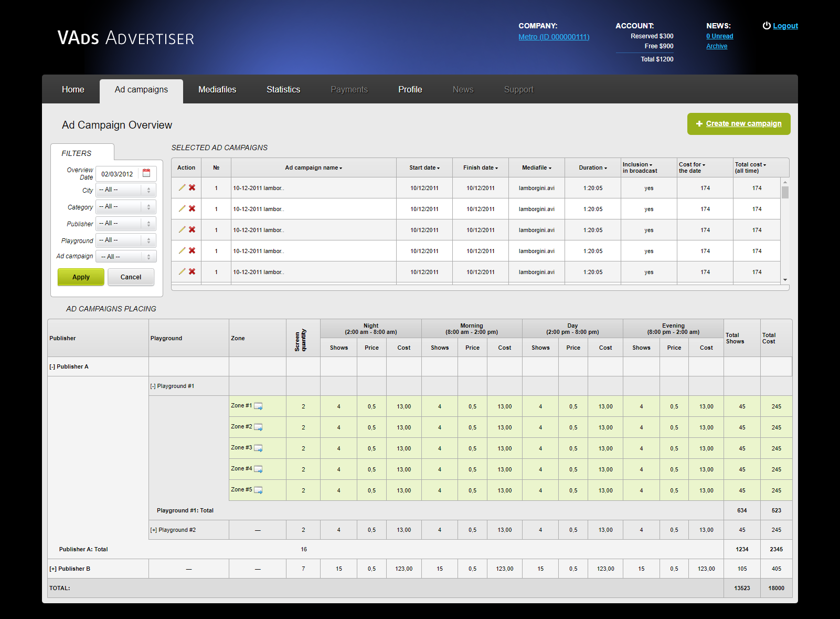Click the campaigns list scroll-down arrow
Image resolution: width=840 pixels, height=619 pixels.
point(785,280)
